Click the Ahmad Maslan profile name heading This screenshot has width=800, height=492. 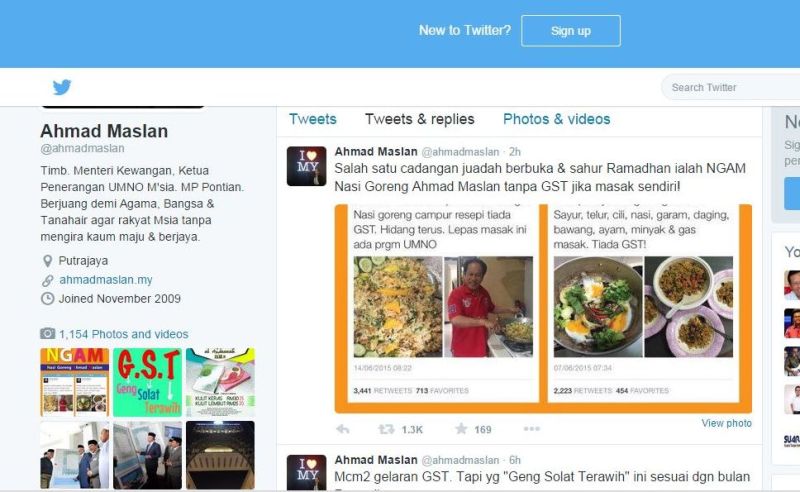[x=104, y=131]
